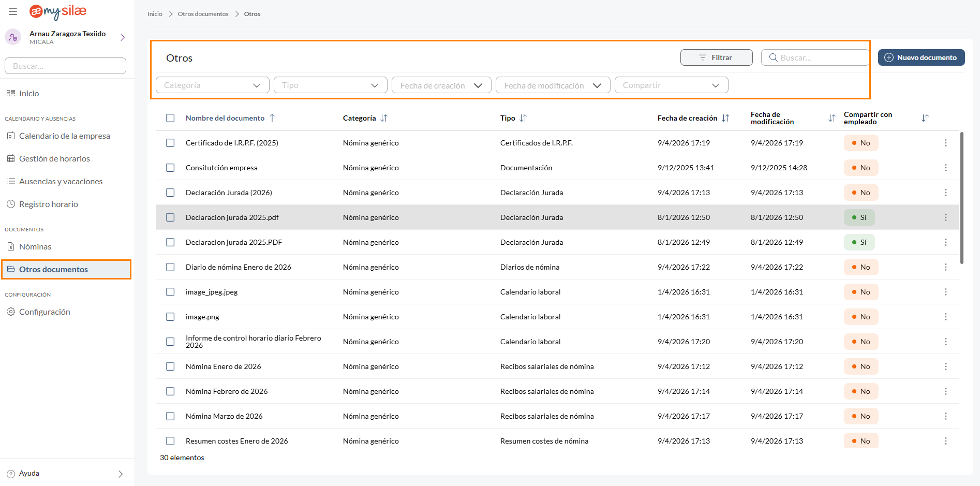Sort by Tipo column arrows
980x486 pixels.
tap(523, 118)
